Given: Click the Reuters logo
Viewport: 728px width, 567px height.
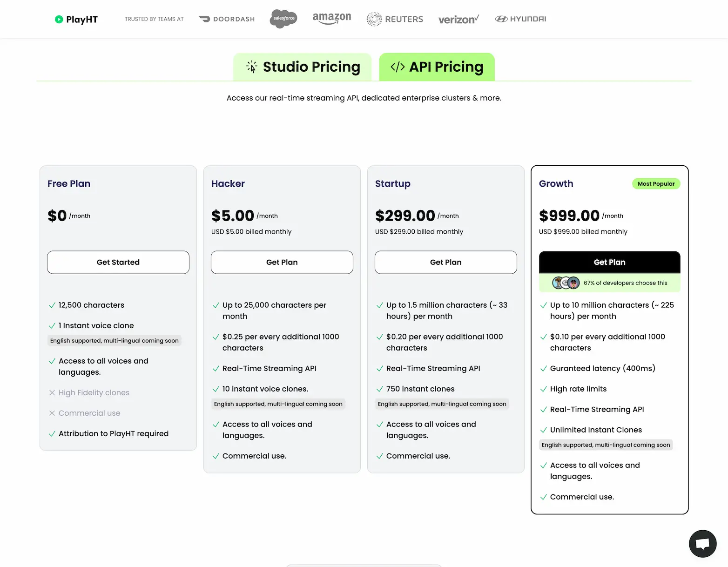Looking at the screenshot, I should (x=394, y=19).
